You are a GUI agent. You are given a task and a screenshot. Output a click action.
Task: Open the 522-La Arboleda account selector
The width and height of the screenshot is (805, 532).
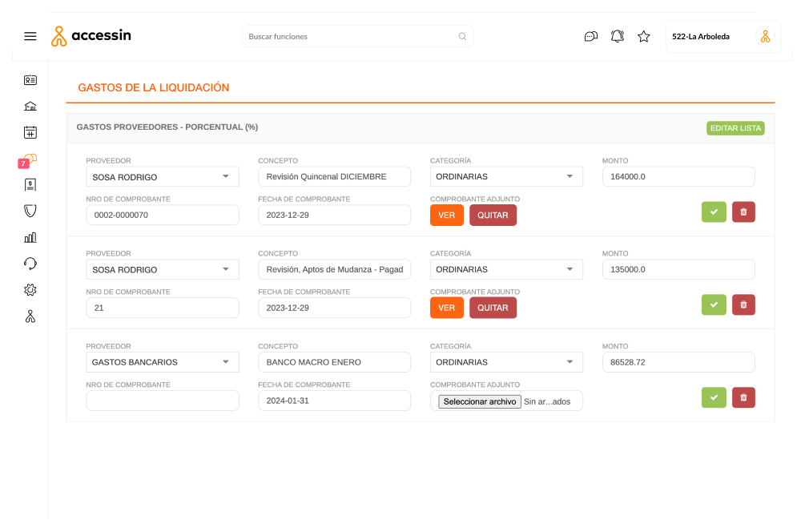(722, 36)
